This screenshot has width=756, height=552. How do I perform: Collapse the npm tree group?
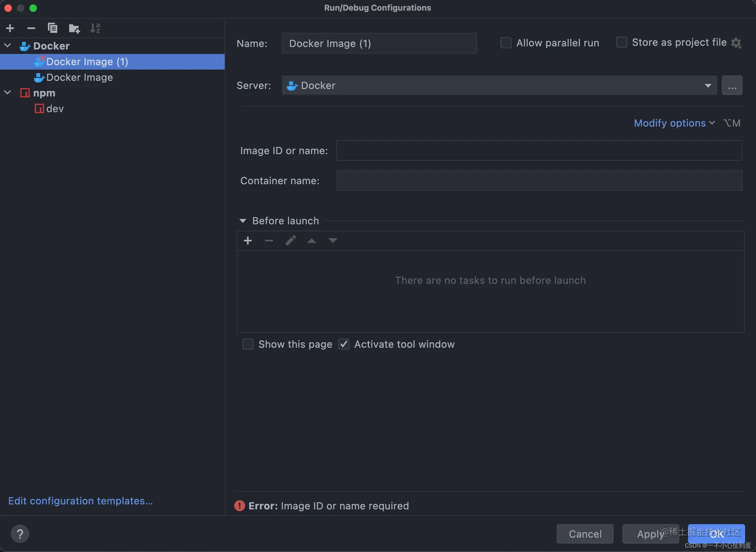click(7, 93)
